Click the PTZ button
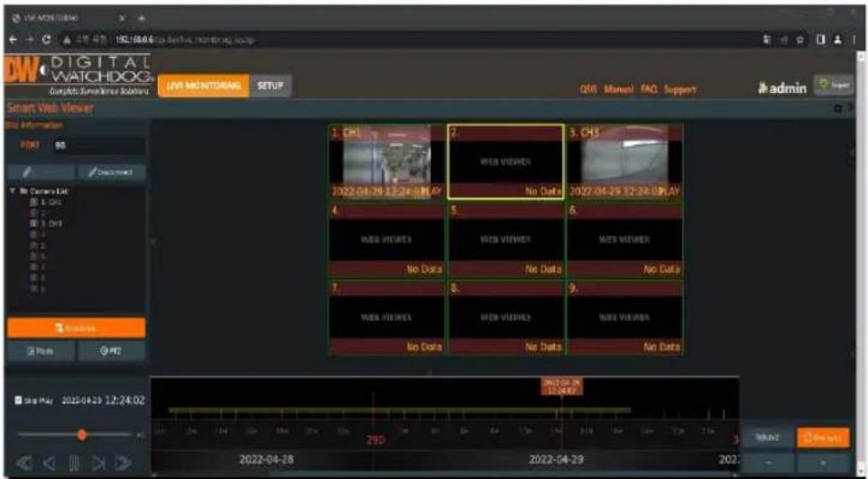 coord(111,351)
